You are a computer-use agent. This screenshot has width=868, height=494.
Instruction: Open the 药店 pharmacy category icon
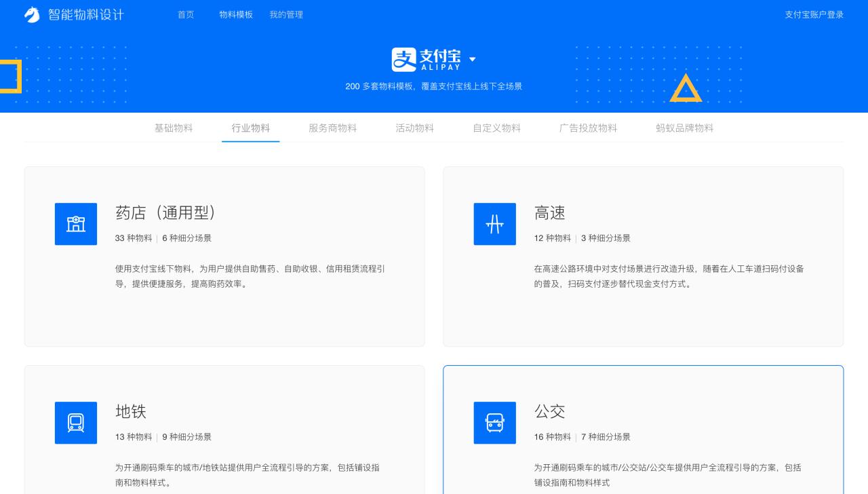(76, 224)
